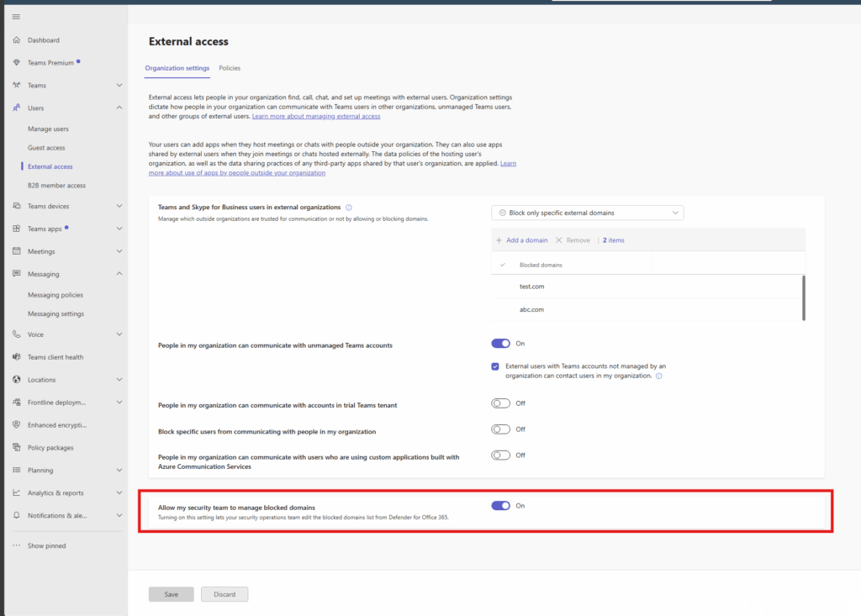Click the Locations globe icon
Viewport: 861px width, 616px height.
pyautogui.click(x=17, y=380)
